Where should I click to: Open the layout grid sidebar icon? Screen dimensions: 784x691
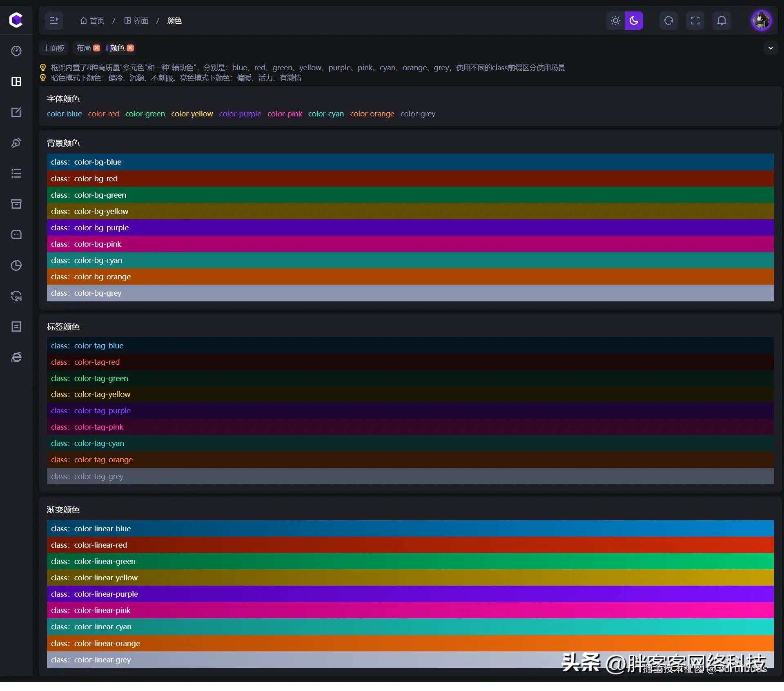tap(16, 82)
